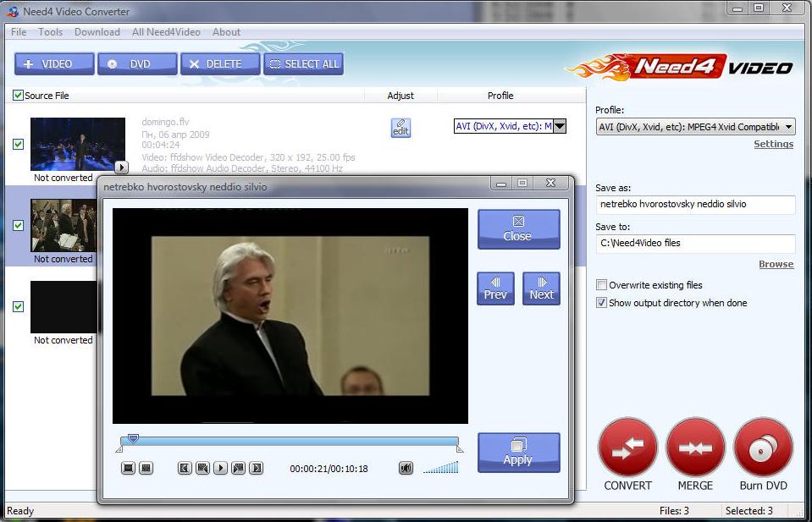This screenshot has height=522, width=812.
Task: Mute audio with the speaker icon
Action: [x=406, y=468]
